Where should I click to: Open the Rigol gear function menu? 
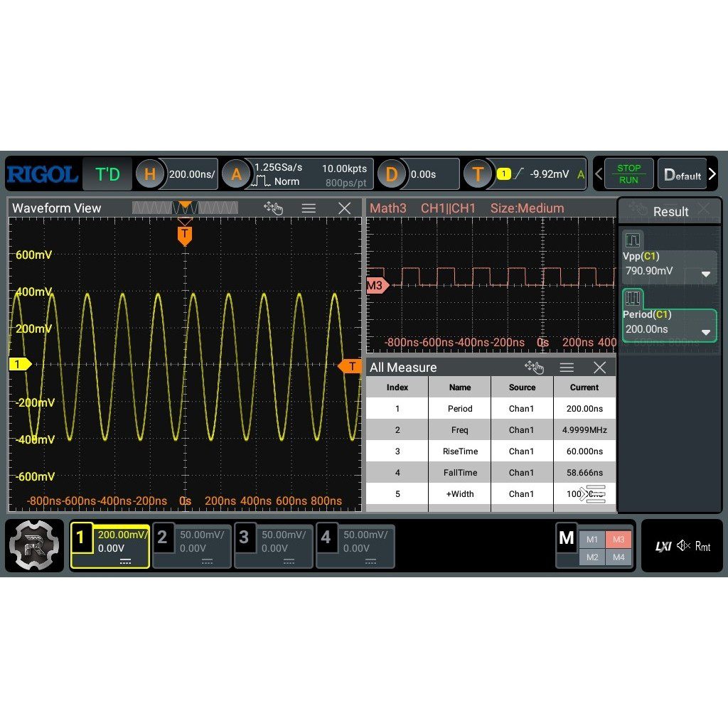(34, 545)
